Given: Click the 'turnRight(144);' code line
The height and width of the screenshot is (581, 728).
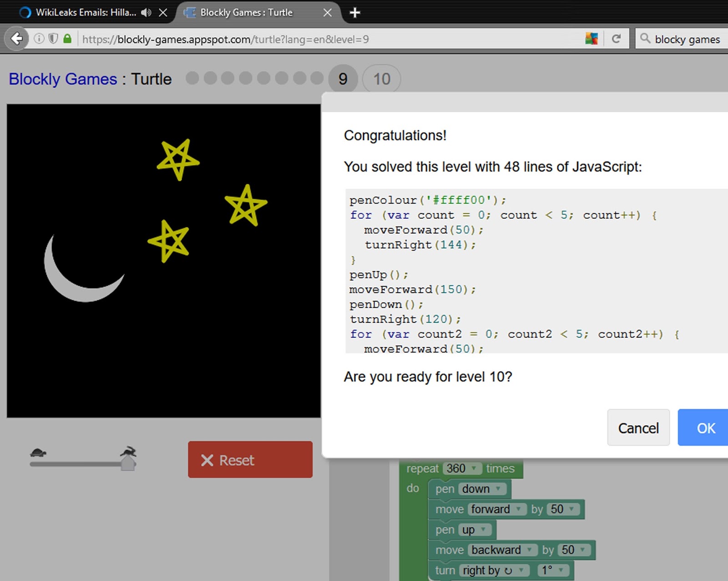Looking at the screenshot, I should (x=420, y=245).
